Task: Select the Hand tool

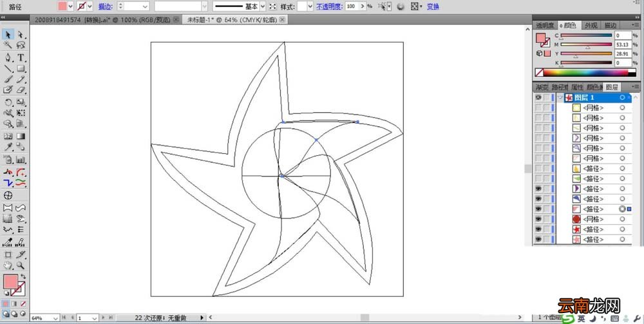Action: pos(8,265)
